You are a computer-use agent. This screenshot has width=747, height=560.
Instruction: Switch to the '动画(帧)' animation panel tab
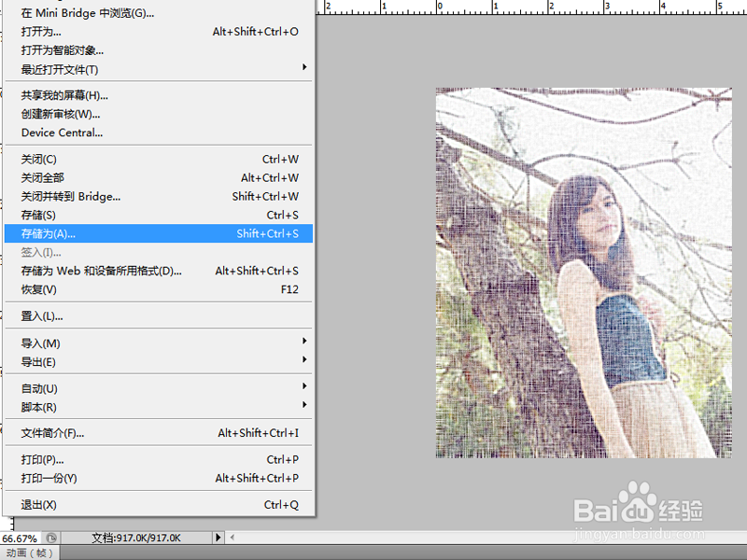tap(29, 553)
